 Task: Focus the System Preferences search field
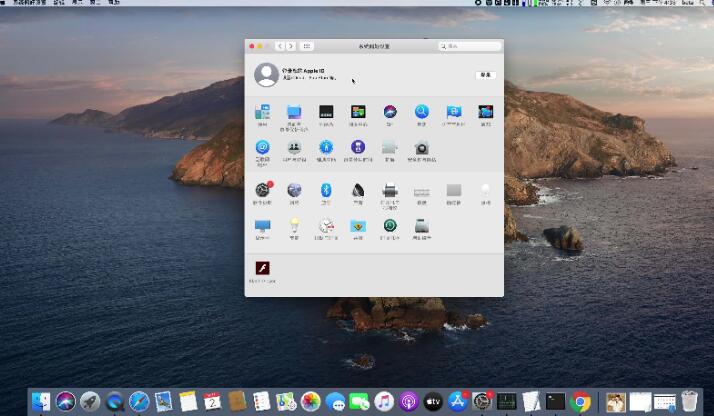[469, 46]
